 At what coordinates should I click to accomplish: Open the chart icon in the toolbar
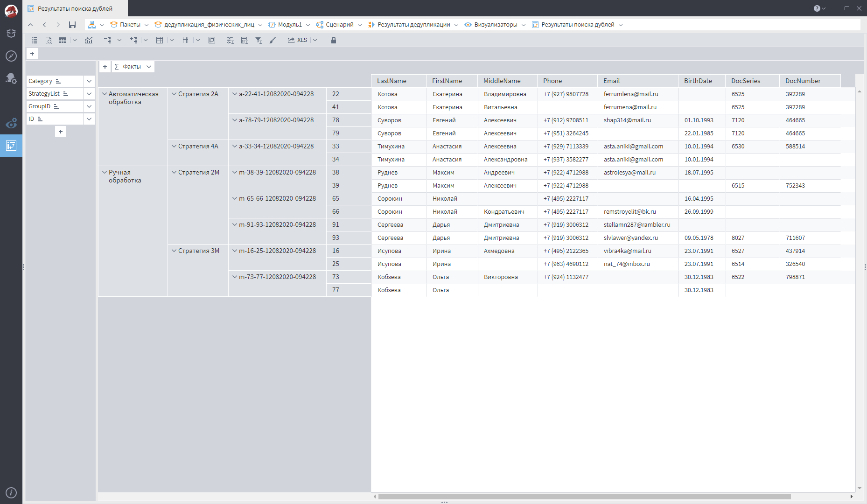coord(89,40)
